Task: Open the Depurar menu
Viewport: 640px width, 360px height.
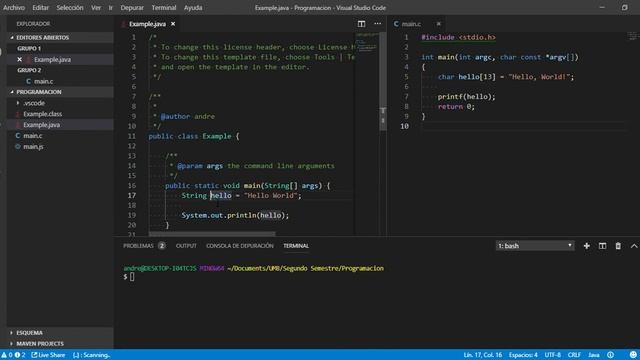Action: click(x=132, y=7)
